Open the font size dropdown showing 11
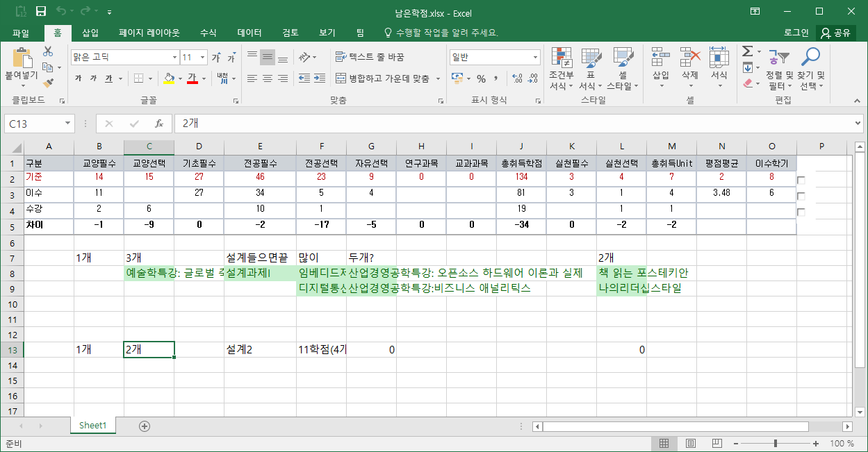This screenshot has width=868, height=452. click(x=203, y=57)
